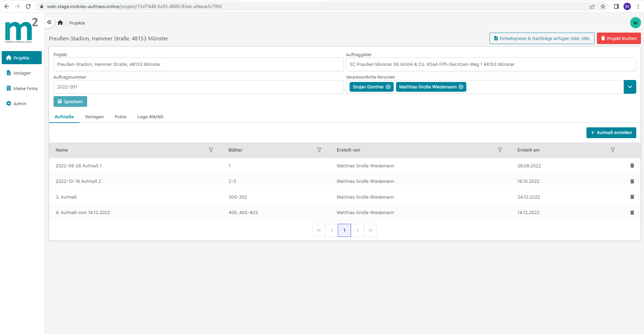Open the Logo AN/AG tab
The image size is (644, 334).
(x=150, y=117)
